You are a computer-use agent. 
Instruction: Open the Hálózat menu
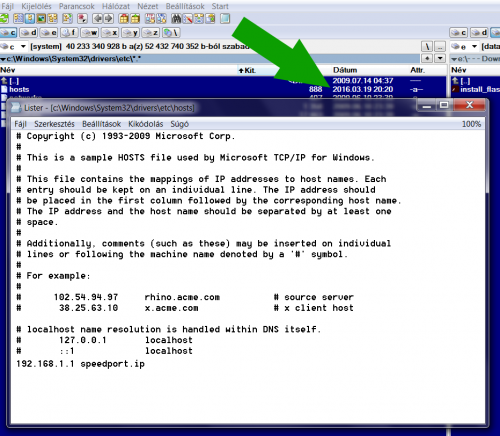point(116,6)
